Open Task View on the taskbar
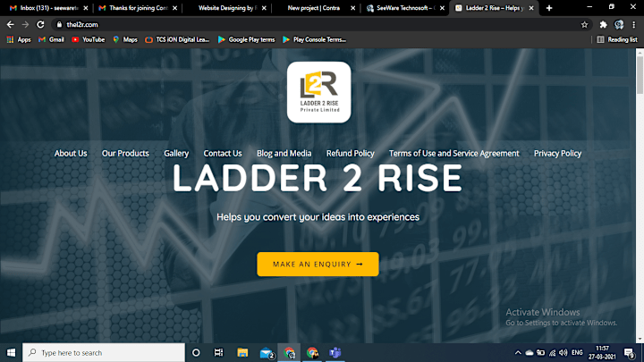Viewport: 644px width, 362px height. [218, 352]
